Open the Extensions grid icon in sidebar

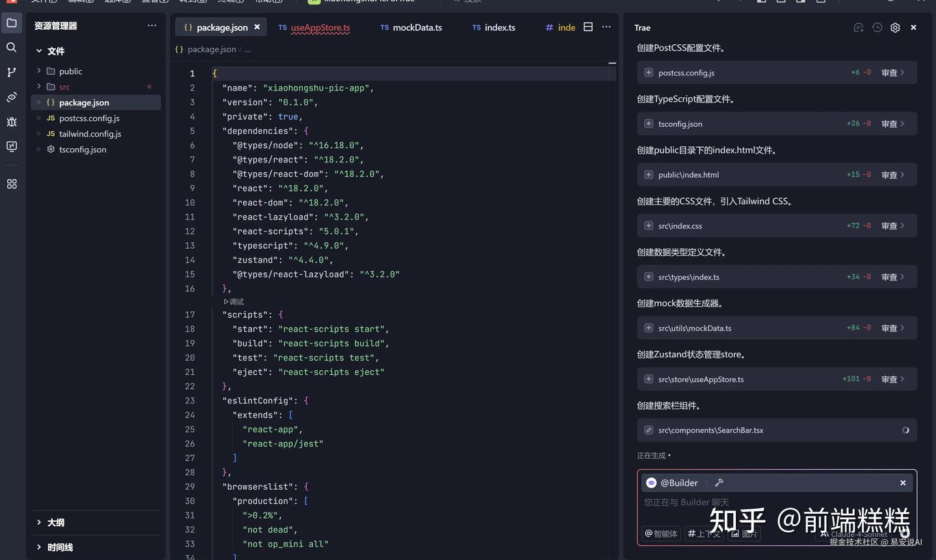tap(12, 185)
